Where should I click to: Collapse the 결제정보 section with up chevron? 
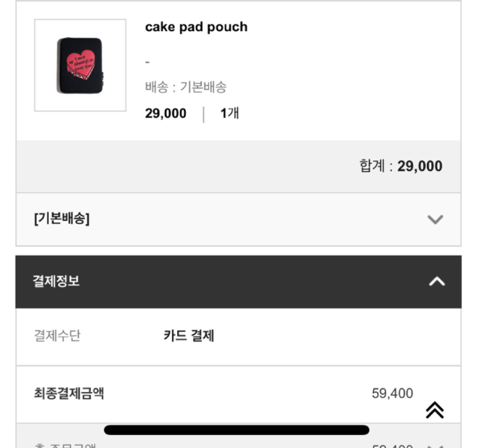(437, 281)
